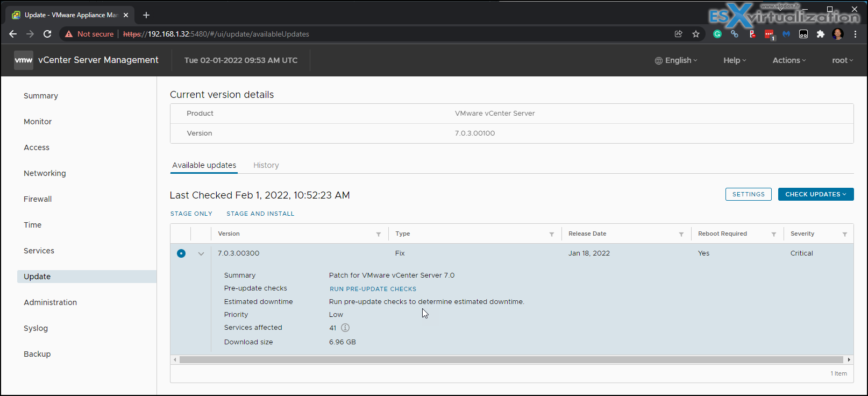Image resolution: width=868 pixels, height=396 pixels.
Task: Open the English language dropdown
Action: point(676,60)
